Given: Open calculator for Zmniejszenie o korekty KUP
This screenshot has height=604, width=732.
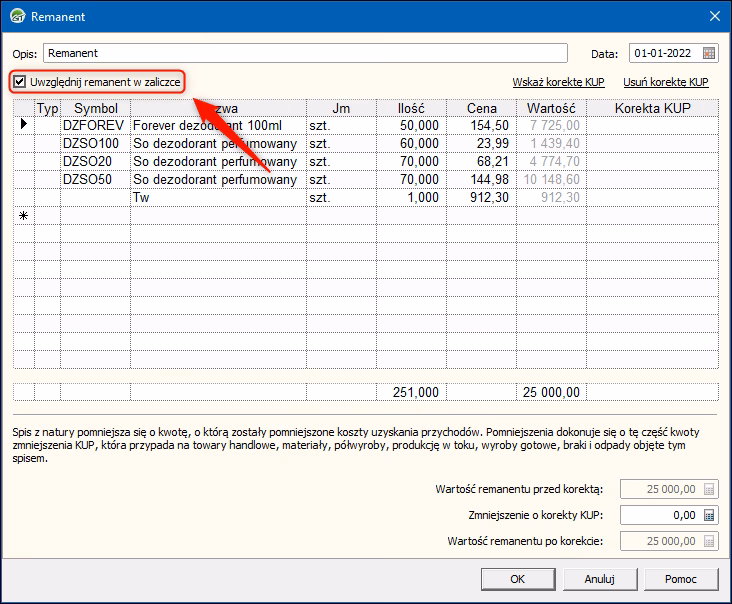Looking at the screenshot, I should [709, 515].
